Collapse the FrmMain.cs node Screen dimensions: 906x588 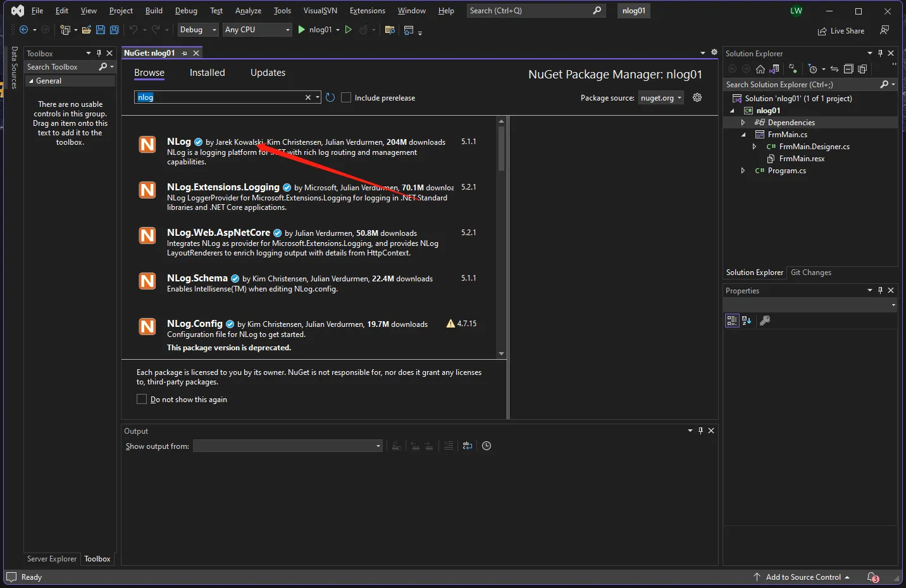click(x=743, y=135)
